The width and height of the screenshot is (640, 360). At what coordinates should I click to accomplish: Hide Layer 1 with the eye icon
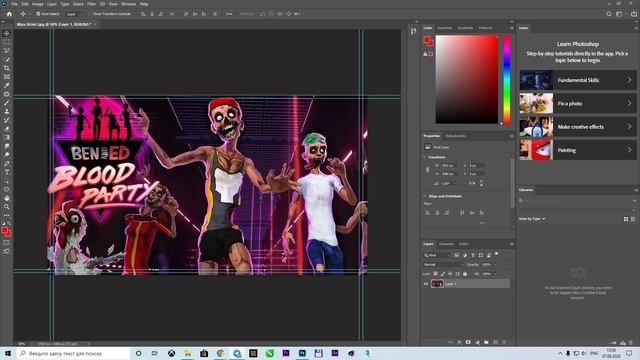[x=426, y=284]
